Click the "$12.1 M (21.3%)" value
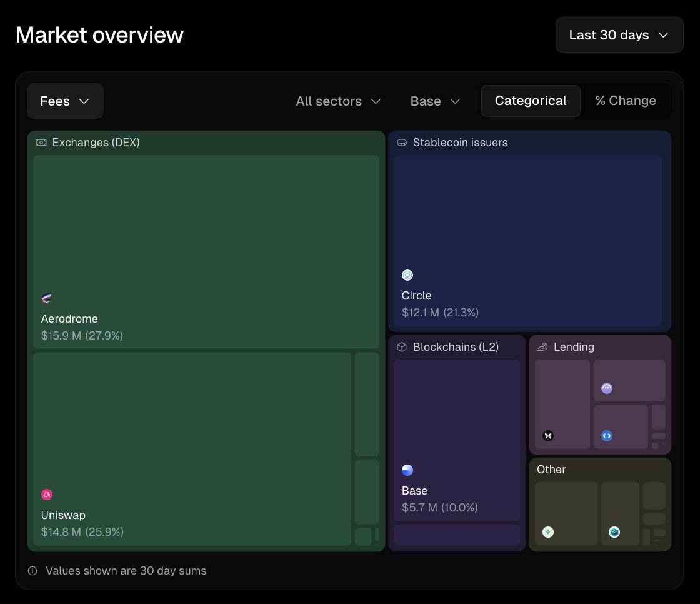 click(440, 312)
